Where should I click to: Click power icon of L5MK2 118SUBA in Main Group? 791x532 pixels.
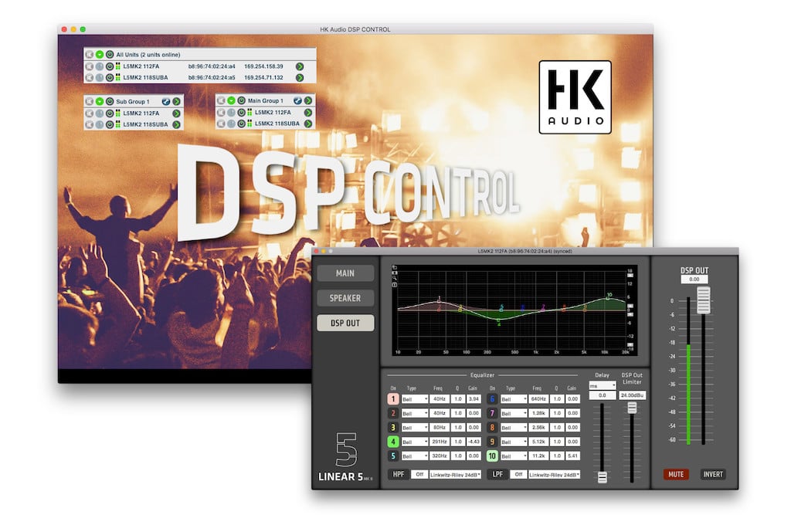241,124
